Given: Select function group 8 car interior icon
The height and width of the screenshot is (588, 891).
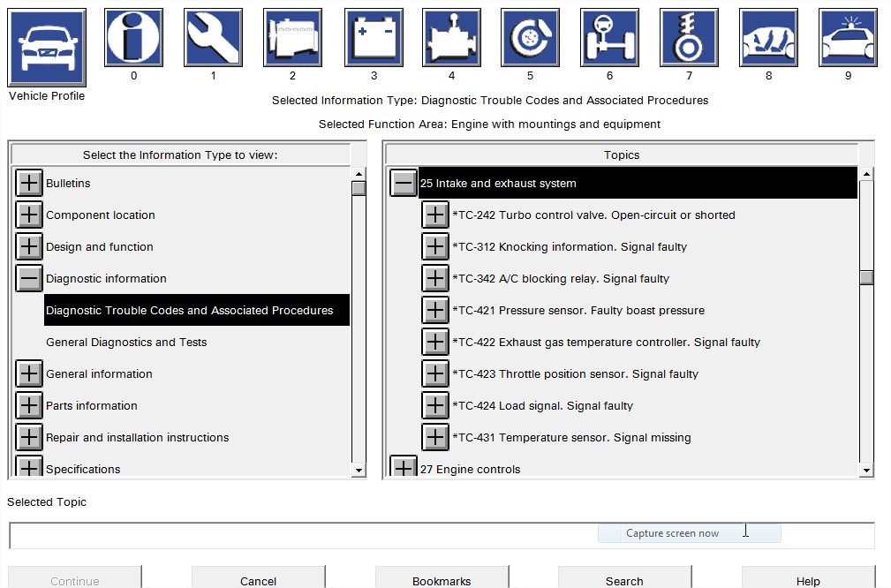Looking at the screenshot, I should (x=769, y=37).
